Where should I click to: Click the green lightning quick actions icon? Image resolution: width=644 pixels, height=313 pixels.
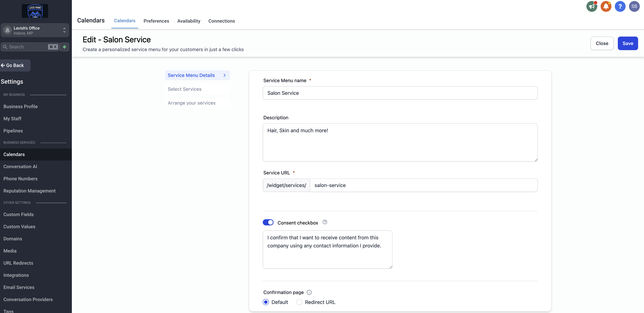point(64,47)
